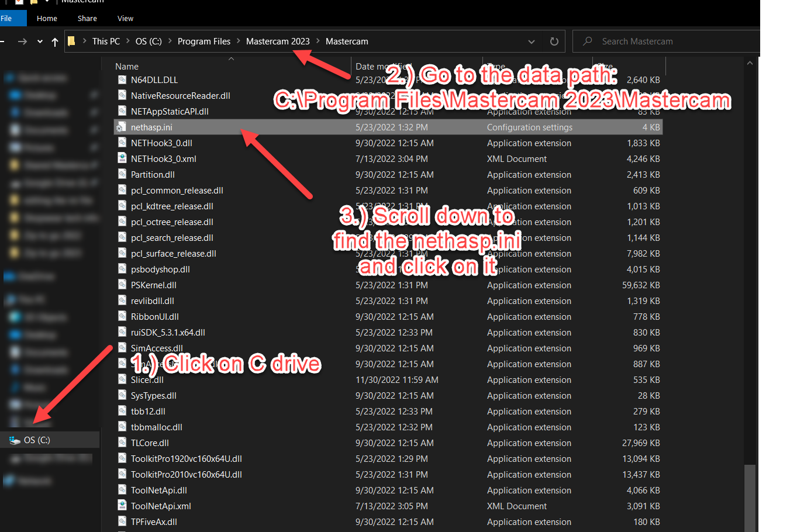Select NativeResourceReader.dll file

(181, 96)
